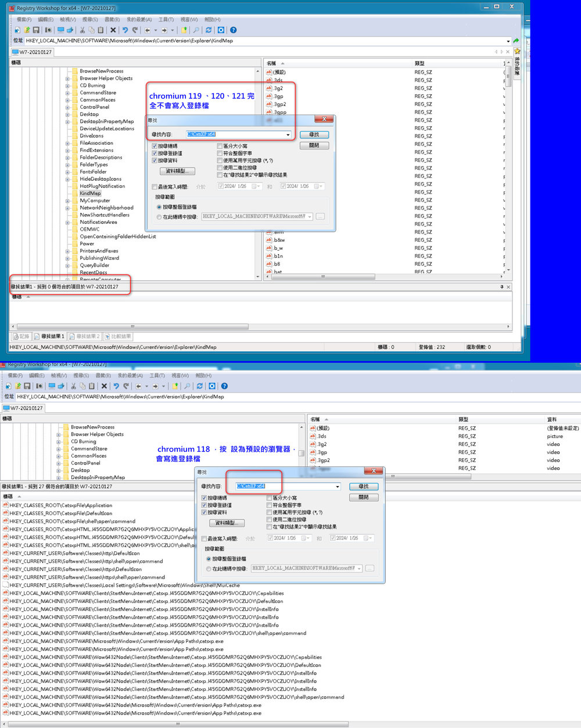The width and height of the screenshot is (581, 728).
Task: Click the Delete X icon in the upper toolbar
Action: click(x=113, y=30)
